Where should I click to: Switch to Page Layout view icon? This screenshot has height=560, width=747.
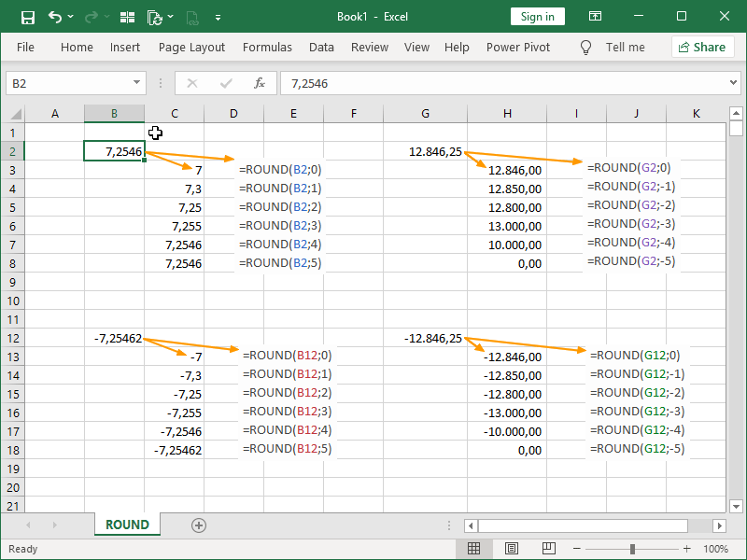click(511, 548)
